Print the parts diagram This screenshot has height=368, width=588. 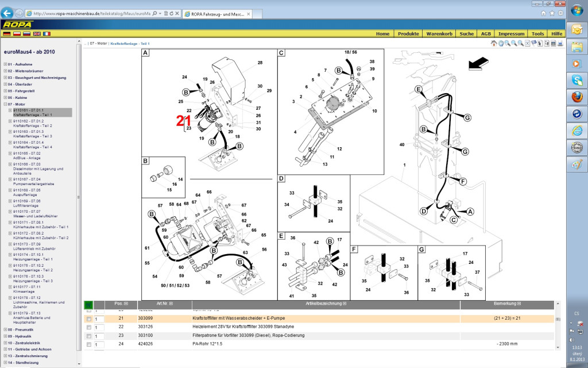click(x=560, y=44)
